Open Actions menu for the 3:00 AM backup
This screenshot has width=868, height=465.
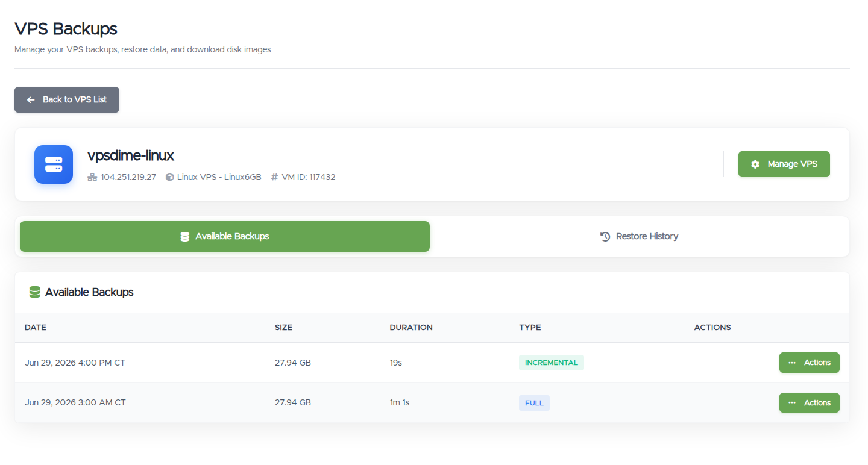pos(809,403)
